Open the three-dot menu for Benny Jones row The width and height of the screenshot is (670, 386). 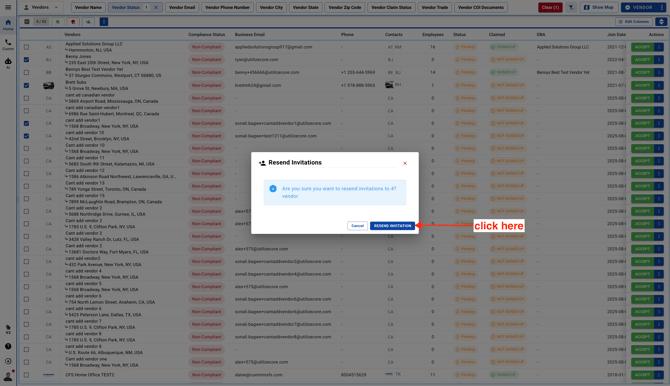pyautogui.click(x=659, y=60)
